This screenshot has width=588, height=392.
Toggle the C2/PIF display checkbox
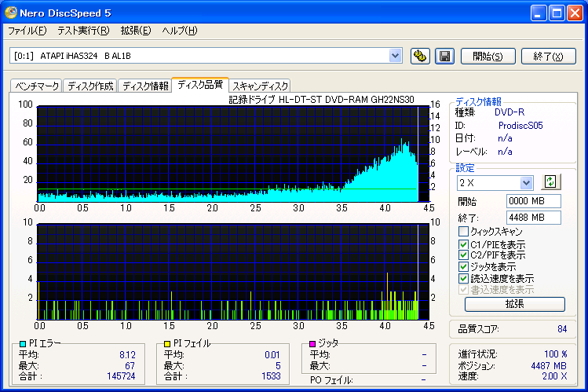[463, 255]
